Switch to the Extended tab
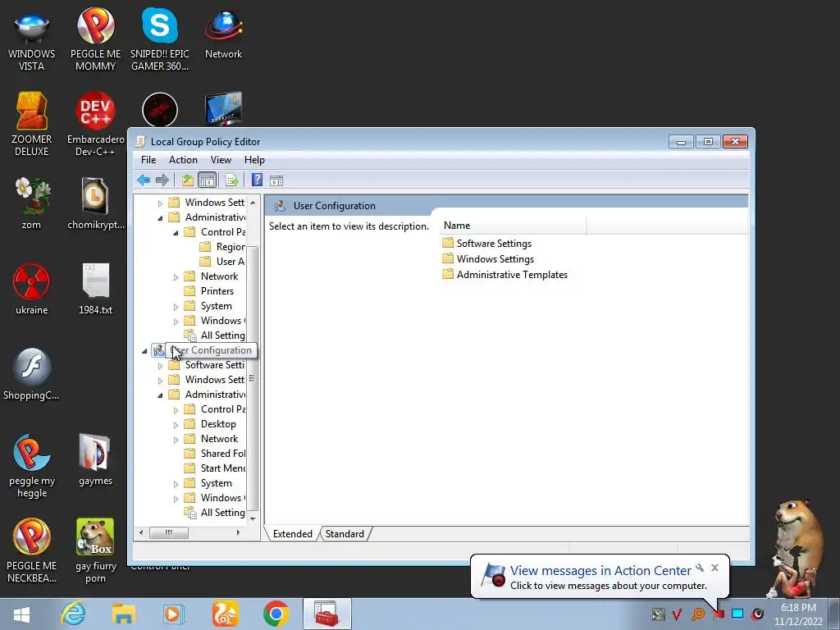Viewport: 840px width, 630px height. [293, 533]
